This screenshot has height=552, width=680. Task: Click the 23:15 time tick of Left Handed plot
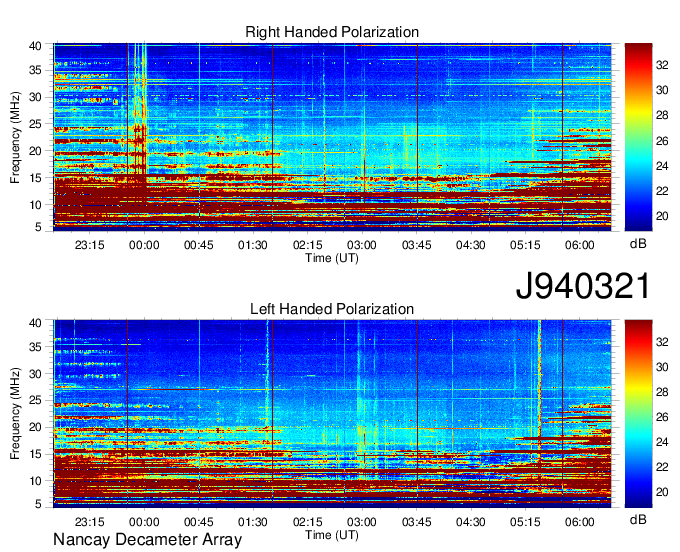point(89,522)
